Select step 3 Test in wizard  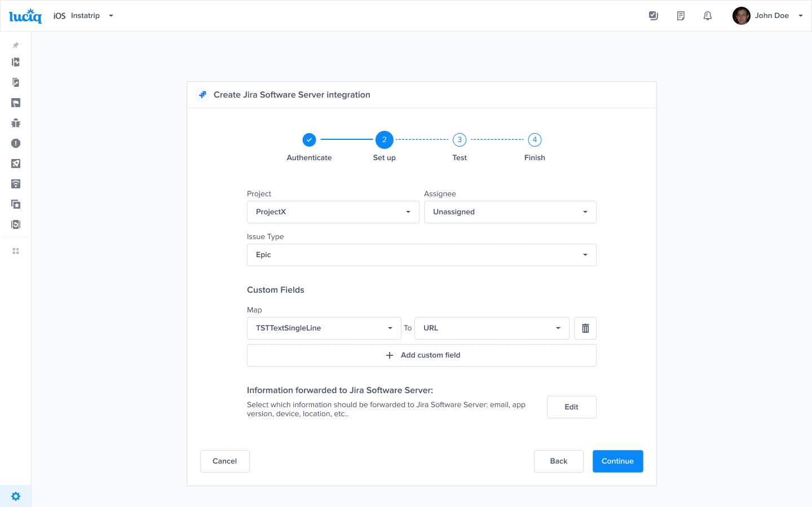460,140
